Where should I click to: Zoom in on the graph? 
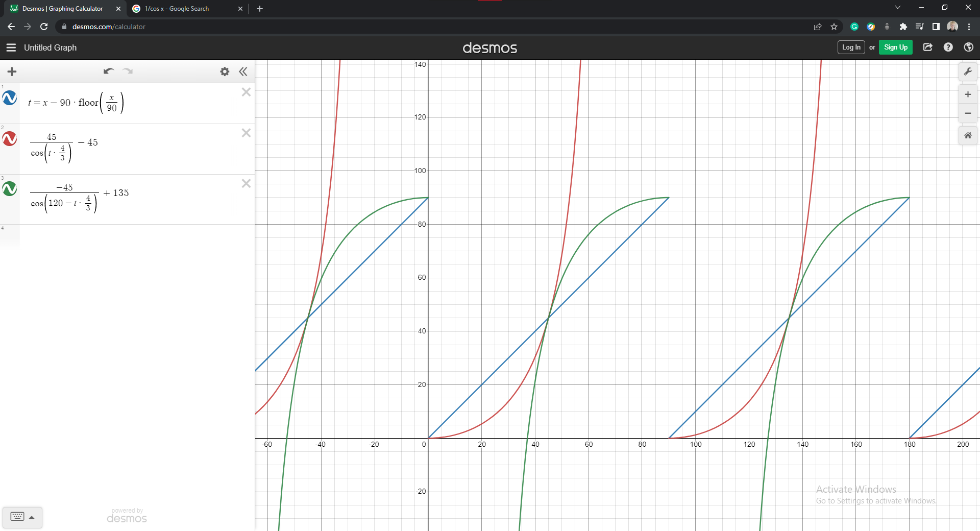pos(968,94)
